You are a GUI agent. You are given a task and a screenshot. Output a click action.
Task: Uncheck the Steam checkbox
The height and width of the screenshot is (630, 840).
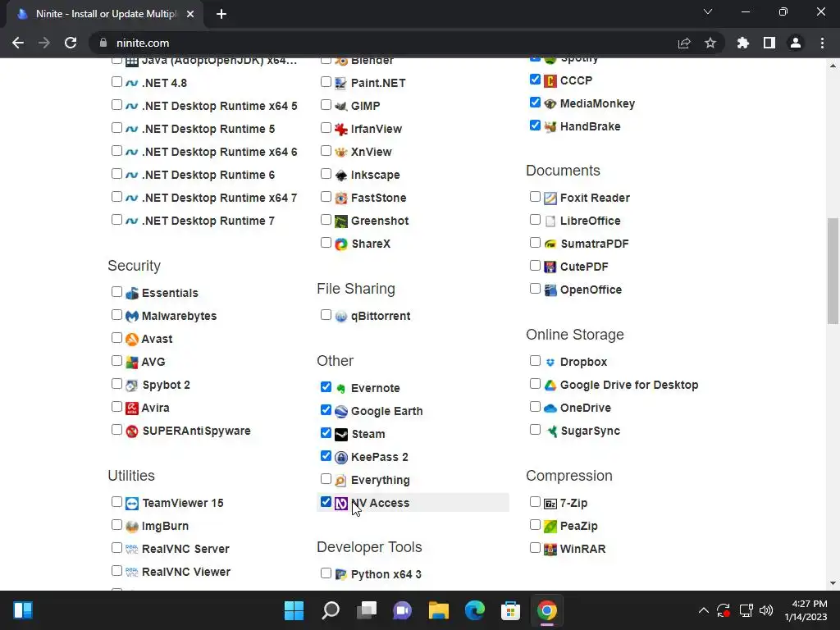(x=326, y=433)
